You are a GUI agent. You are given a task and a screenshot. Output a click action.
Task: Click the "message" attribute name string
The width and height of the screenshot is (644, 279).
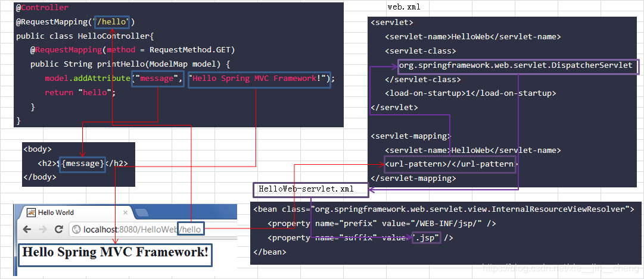[x=157, y=79]
